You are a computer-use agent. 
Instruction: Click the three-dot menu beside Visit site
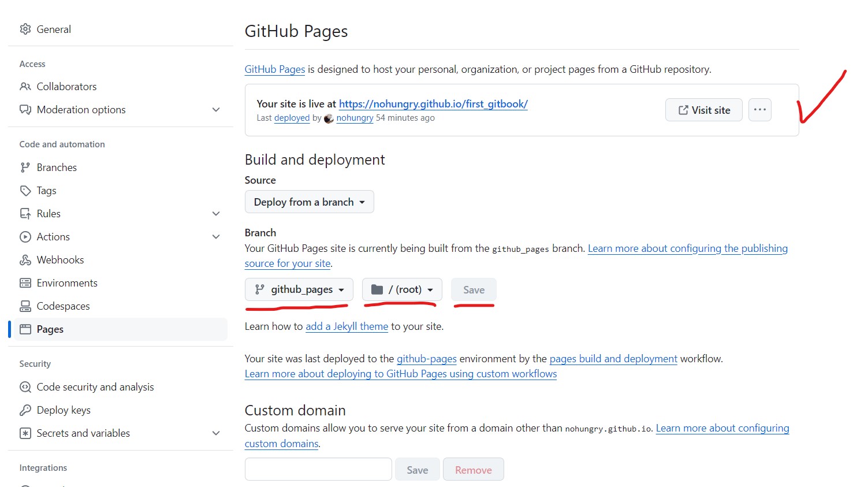[x=760, y=110]
